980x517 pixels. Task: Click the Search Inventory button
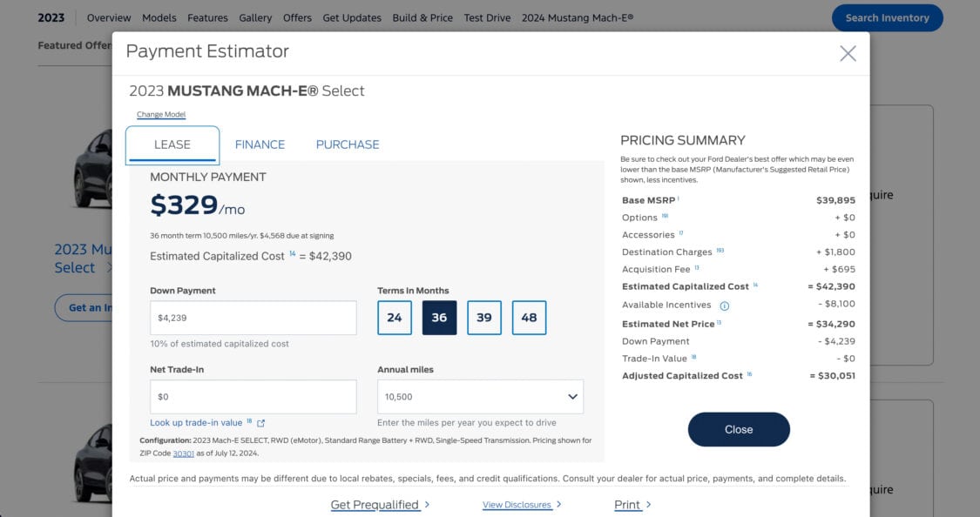(x=888, y=18)
